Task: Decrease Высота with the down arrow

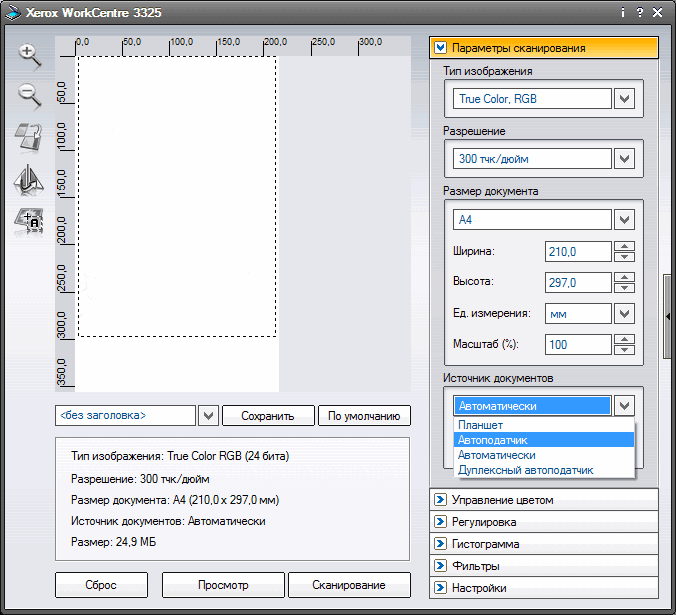Action: (x=624, y=287)
